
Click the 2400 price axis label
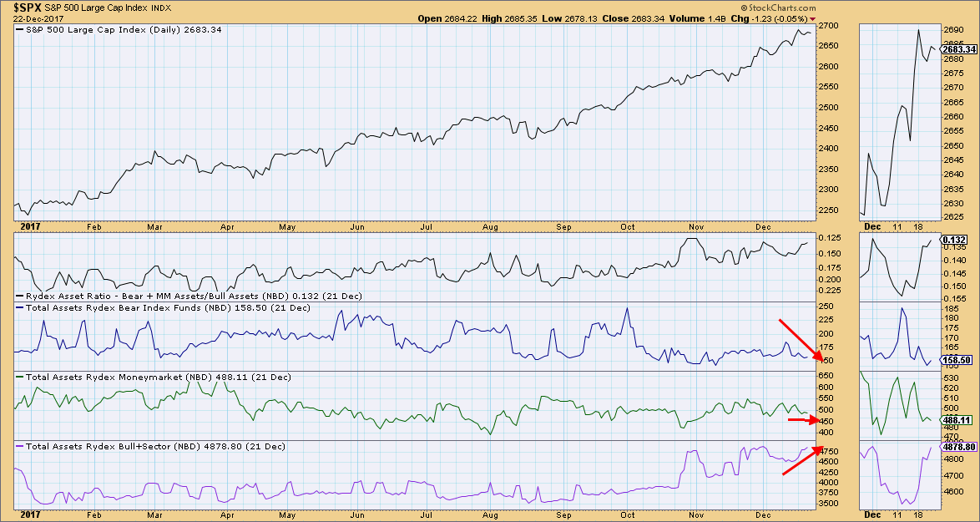pyautogui.click(x=831, y=149)
